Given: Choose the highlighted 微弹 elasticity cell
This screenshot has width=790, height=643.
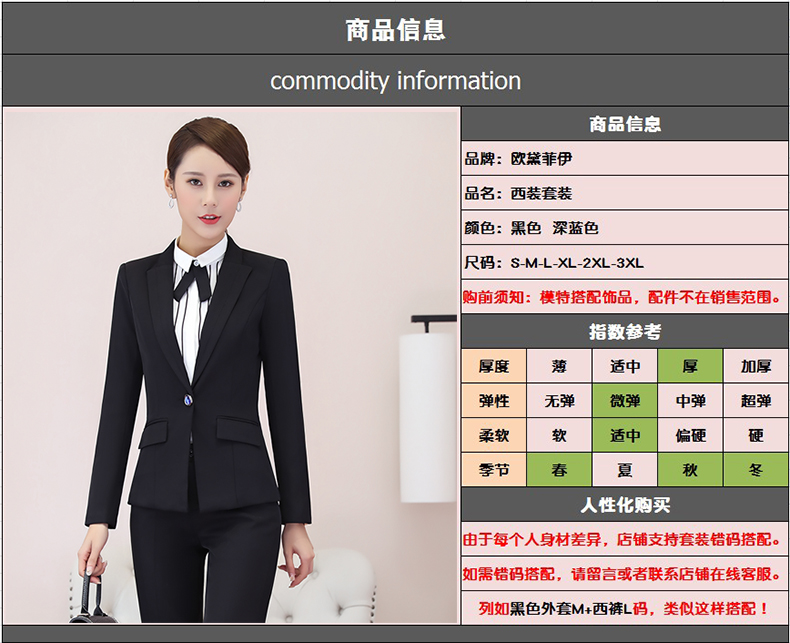Looking at the screenshot, I should 625,401.
